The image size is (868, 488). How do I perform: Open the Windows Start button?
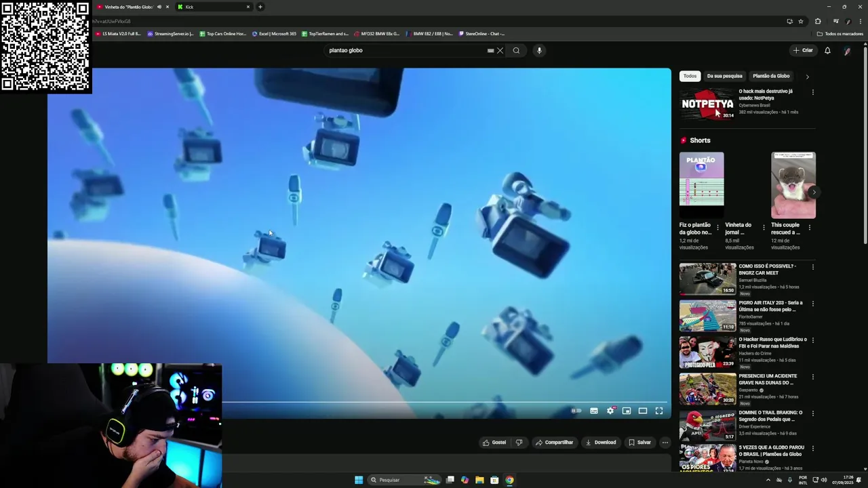point(359,480)
